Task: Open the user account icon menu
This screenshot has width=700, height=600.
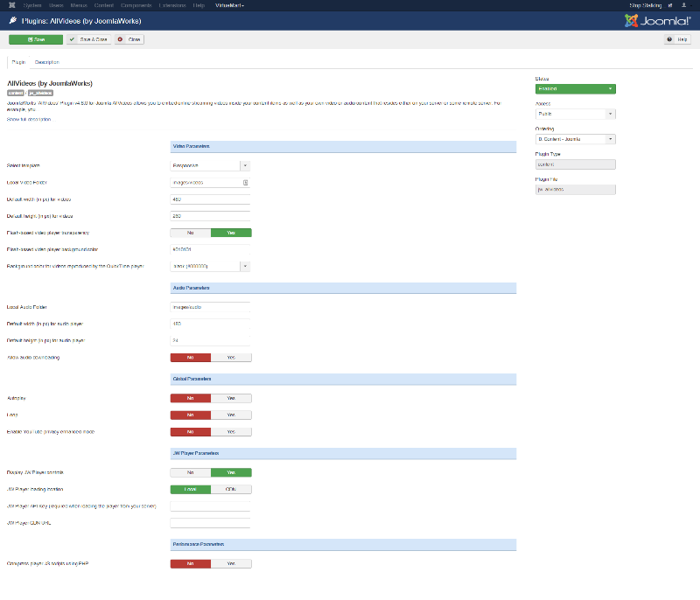Action: (683, 5)
